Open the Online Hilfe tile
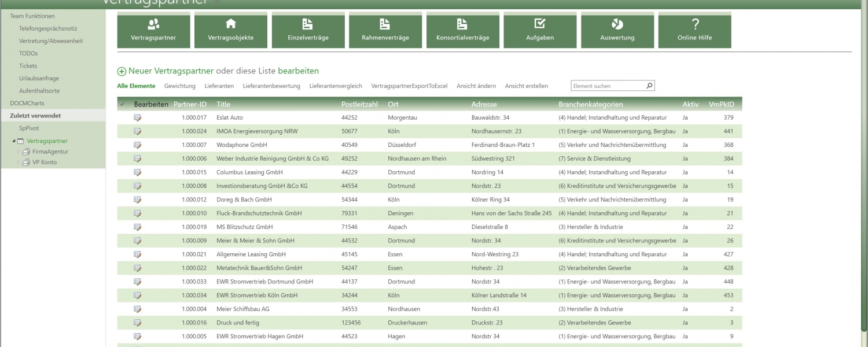This screenshot has width=868, height=347. pyautogui.click(x=695, y=31)
